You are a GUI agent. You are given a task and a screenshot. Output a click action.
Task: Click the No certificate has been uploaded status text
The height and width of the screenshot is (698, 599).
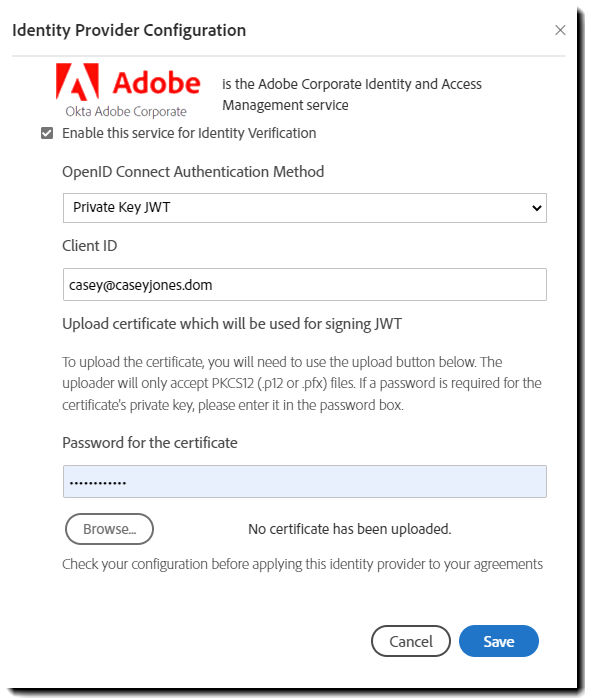coord(350,529)
